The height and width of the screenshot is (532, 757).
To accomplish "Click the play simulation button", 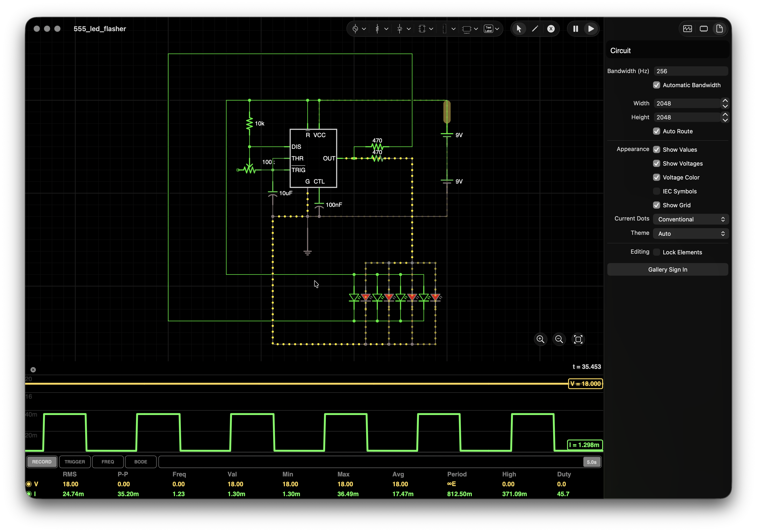I will (x=591, y=29).
